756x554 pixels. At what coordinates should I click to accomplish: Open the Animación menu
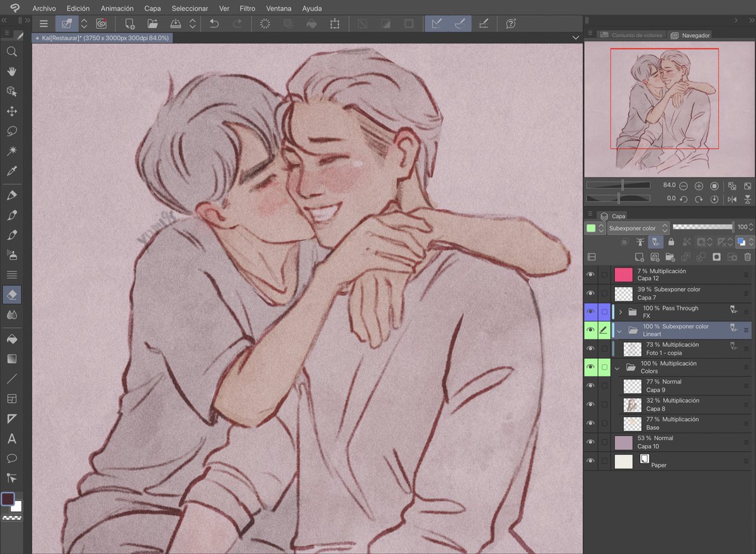tap(117, 9)
